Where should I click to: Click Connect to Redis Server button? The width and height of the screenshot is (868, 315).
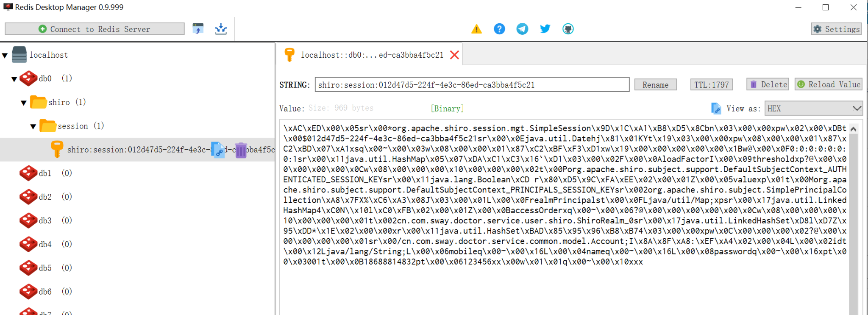(x=95, y=29)
